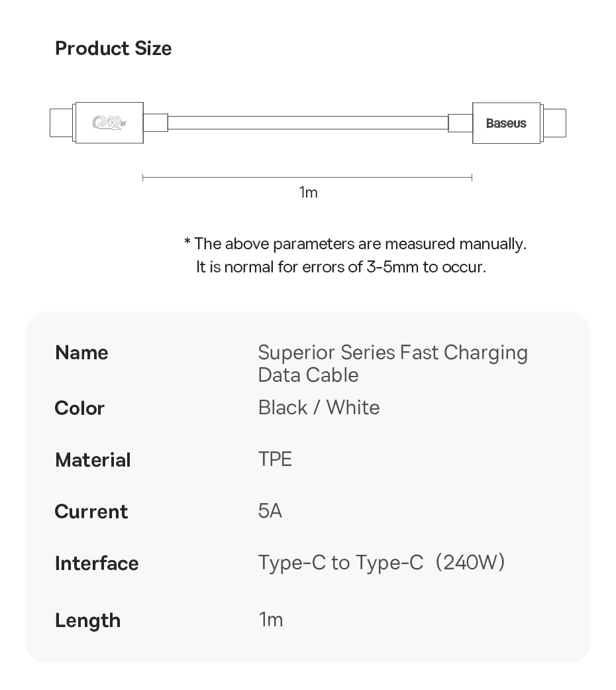Click the Baseus logo on the right plug

click(506, 123)
